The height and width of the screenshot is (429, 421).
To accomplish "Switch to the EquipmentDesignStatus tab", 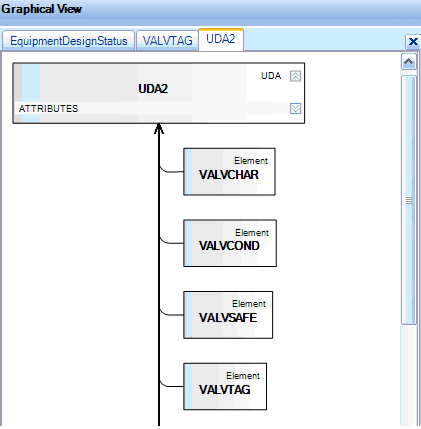I will click(x=69, y=41).
